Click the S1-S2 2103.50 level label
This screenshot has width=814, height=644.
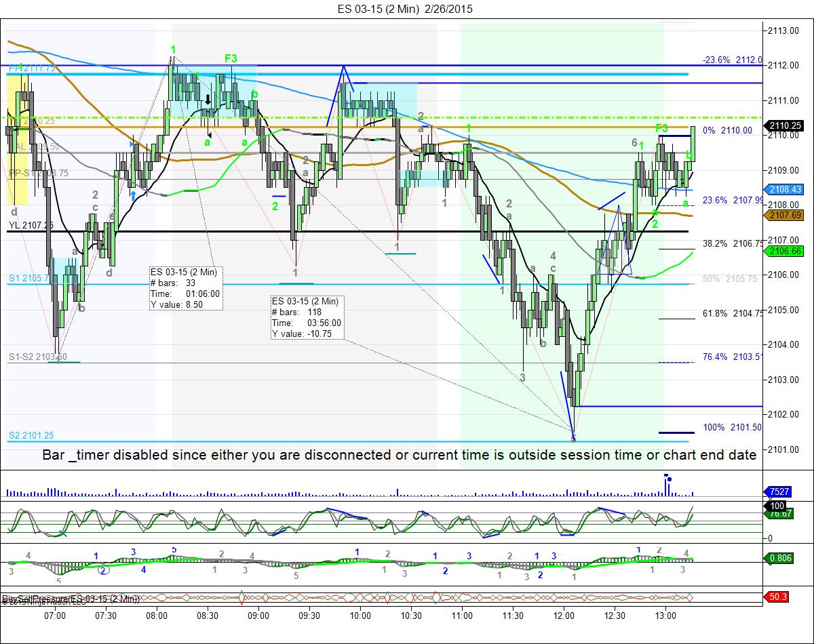pos(38,357)
